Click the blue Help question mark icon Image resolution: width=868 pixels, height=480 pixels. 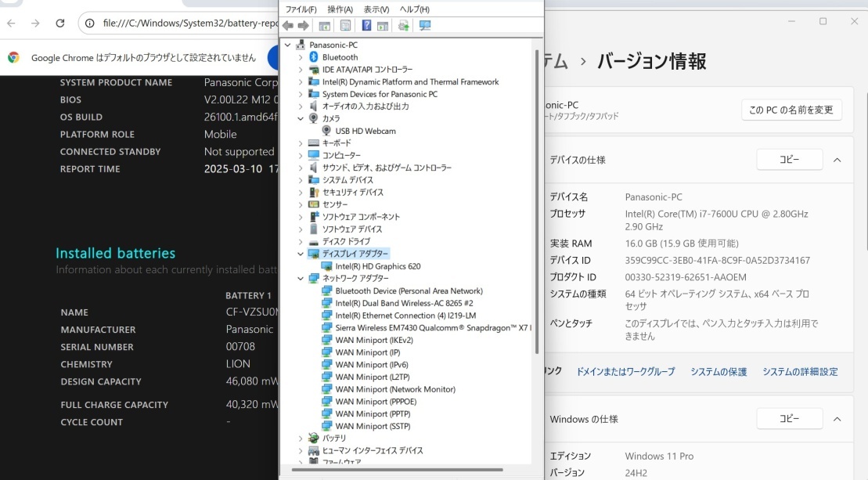coord(366,26)
